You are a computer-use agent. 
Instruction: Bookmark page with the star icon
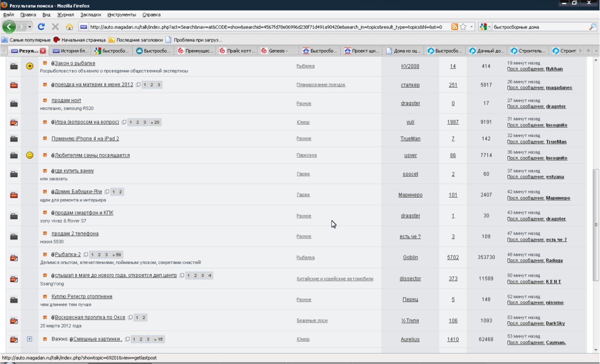(x=463, y=26)
